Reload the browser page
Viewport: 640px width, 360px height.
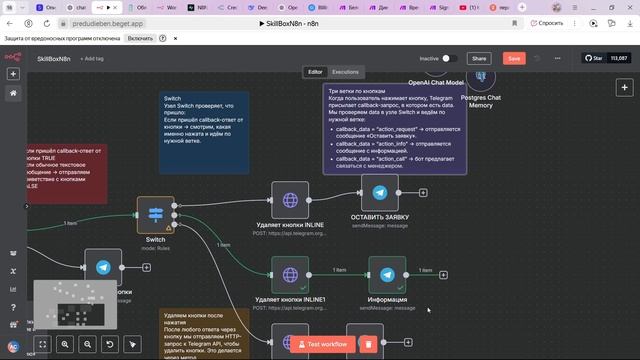click(x=47, y=24)
